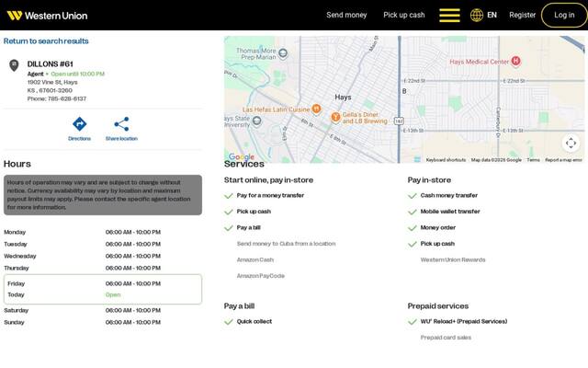
Task: Select the EN language option
Action: click(x=492, y=15)
